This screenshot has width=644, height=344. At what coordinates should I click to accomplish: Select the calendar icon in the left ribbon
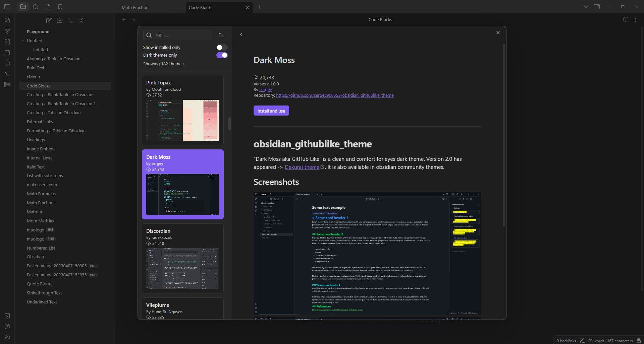point(7,53)
